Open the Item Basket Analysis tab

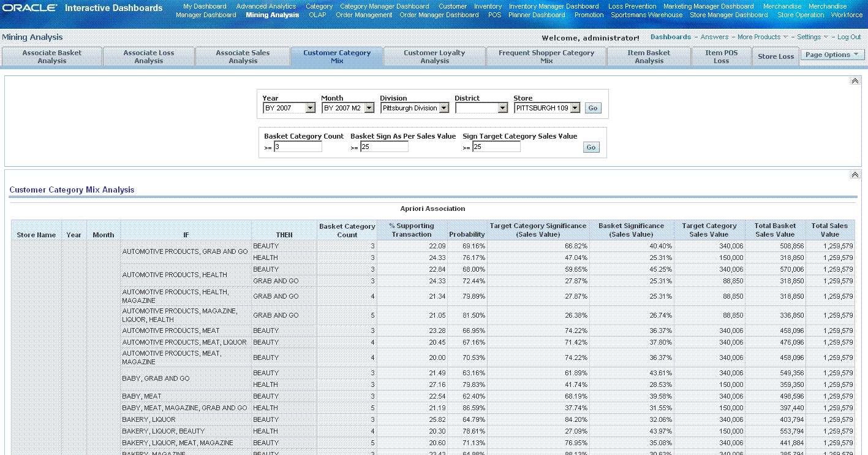pyautogui.click(x=649, y=56)
